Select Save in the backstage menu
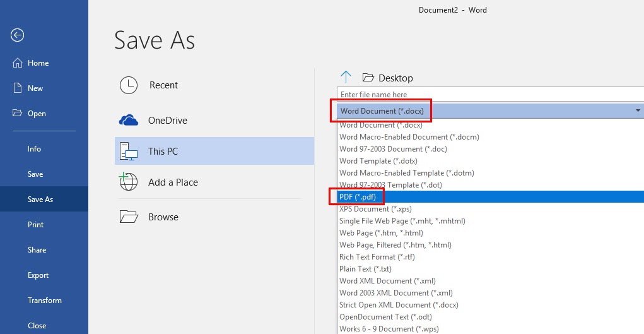The width and height of the screenshot is (644, 334). pyautogui.click(x=44, y=174)
